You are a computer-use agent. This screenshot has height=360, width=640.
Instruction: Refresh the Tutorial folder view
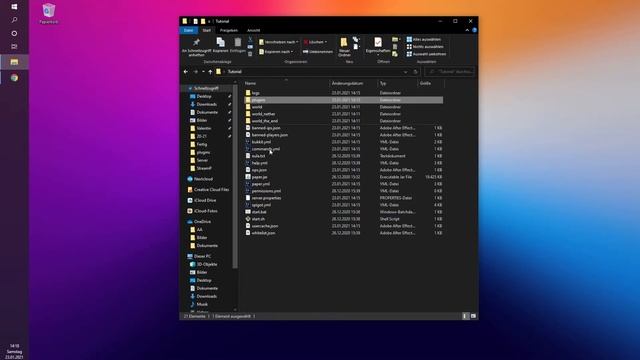click(x=416, y=72)
